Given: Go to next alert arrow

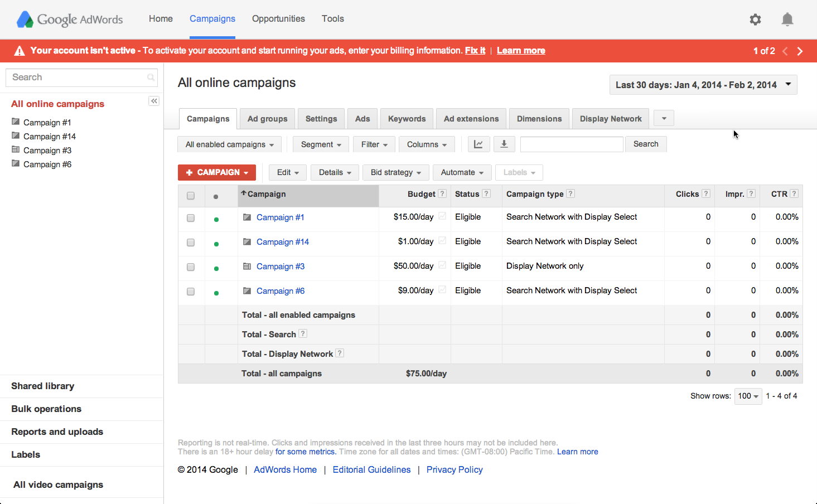Looking at the screenshot, I should pos(800,51).
